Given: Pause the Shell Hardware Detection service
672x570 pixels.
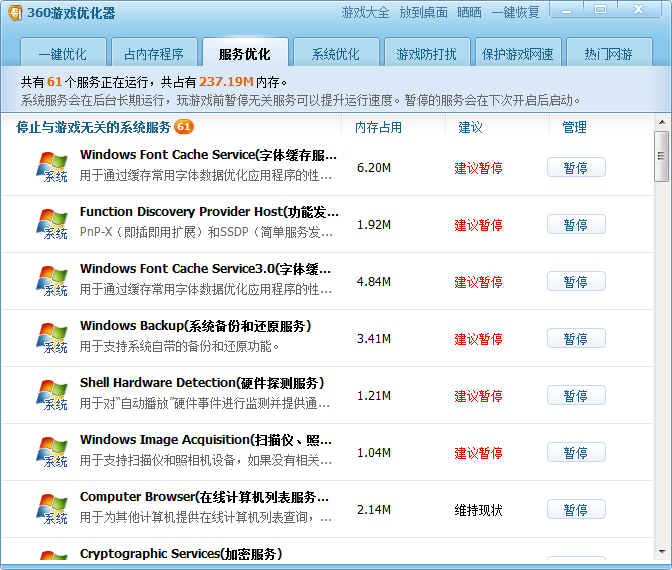Looking at the screenshot, I should point(576,396).
